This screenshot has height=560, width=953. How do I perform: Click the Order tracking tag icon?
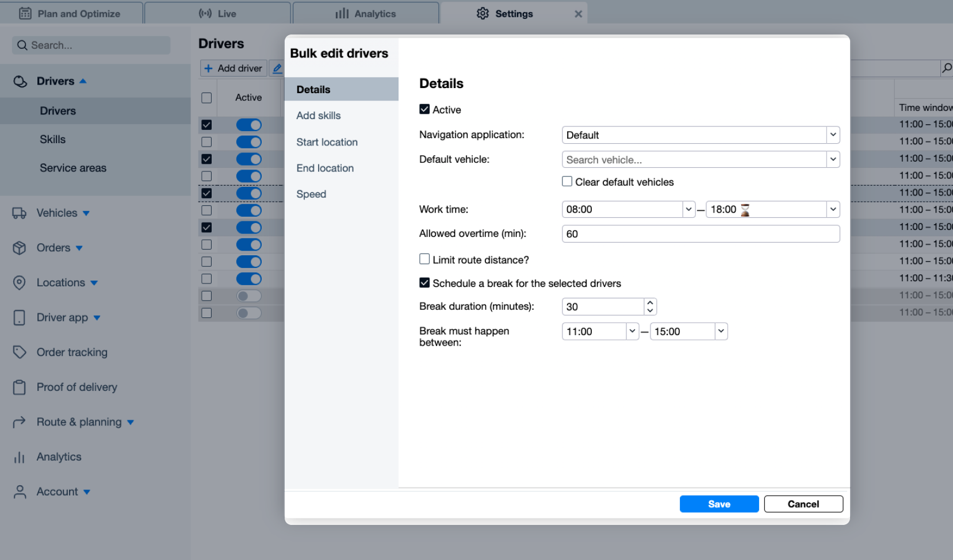point(20,352)
